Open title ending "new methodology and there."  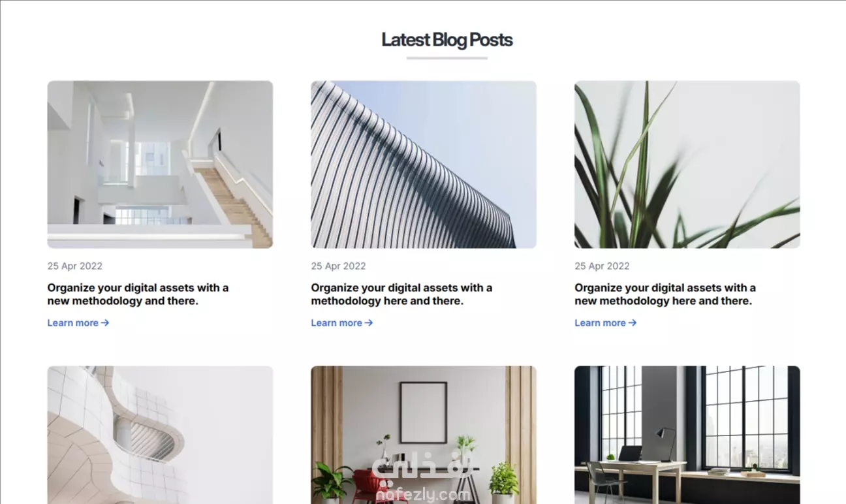138,294
